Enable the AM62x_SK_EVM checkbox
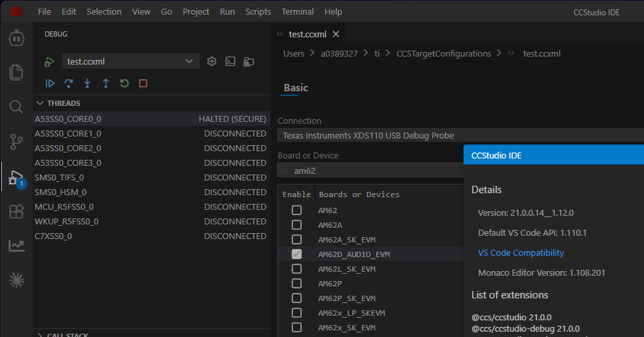This screenshot has width=644, height=337. tap(296, 327)
